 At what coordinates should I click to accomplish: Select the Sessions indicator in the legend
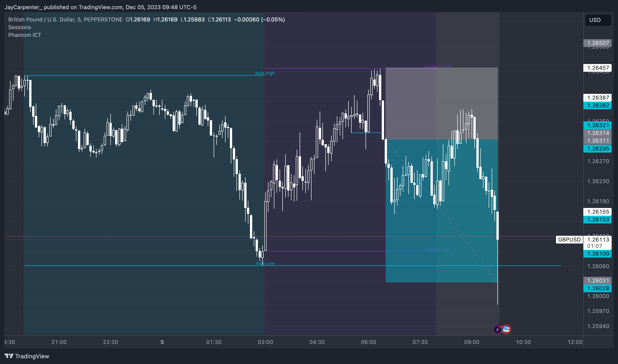[x=20, y=27]
